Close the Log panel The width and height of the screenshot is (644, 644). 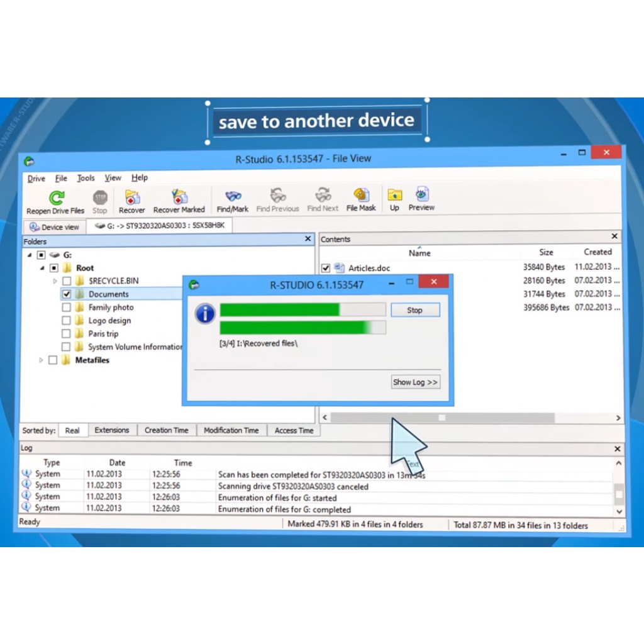coord(618,449)
